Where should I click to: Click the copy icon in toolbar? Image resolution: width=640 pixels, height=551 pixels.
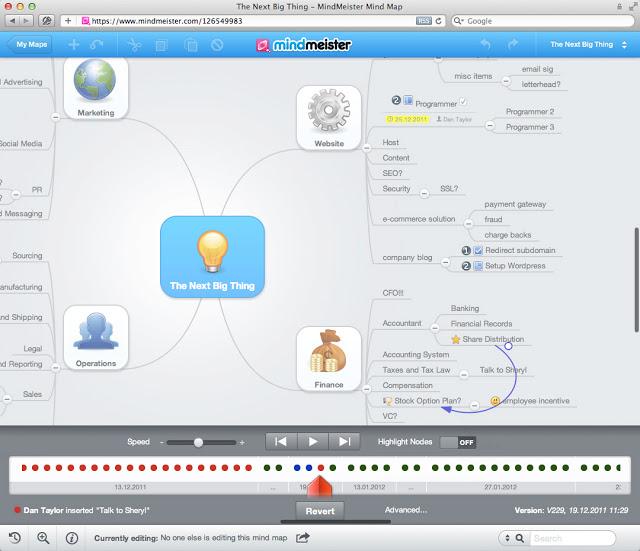click(162, 45)
